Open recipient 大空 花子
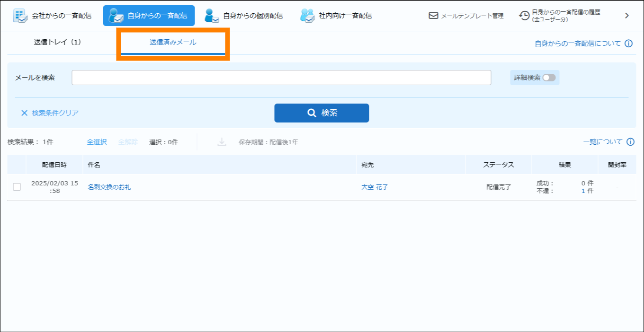 coord(375,187)
